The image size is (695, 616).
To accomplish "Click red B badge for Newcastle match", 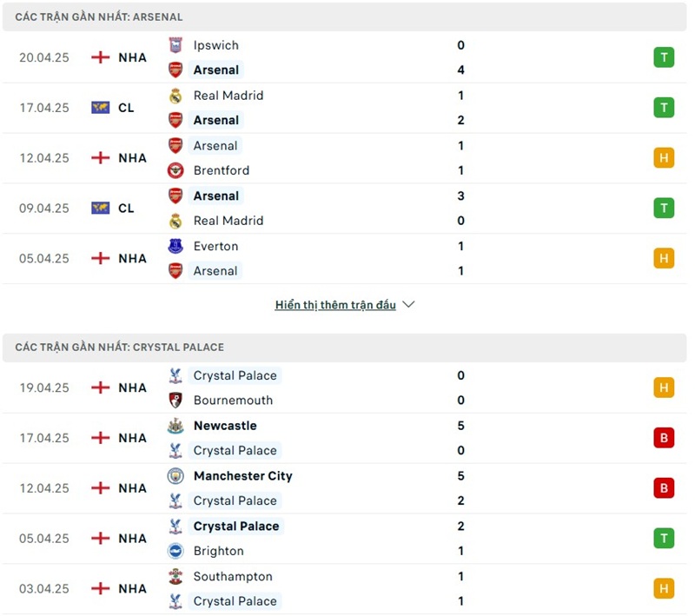I will (x=664, y=438).
